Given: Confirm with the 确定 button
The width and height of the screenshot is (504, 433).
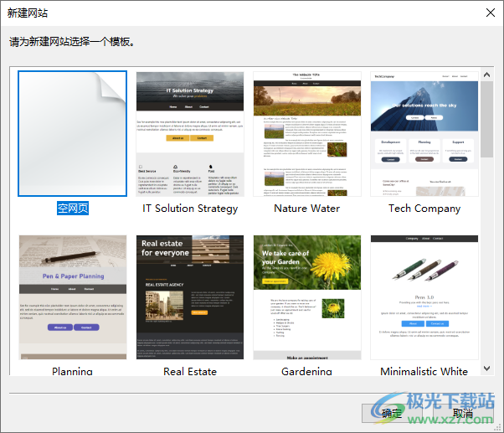Looking at the screenshot, I should pos(392,414).
